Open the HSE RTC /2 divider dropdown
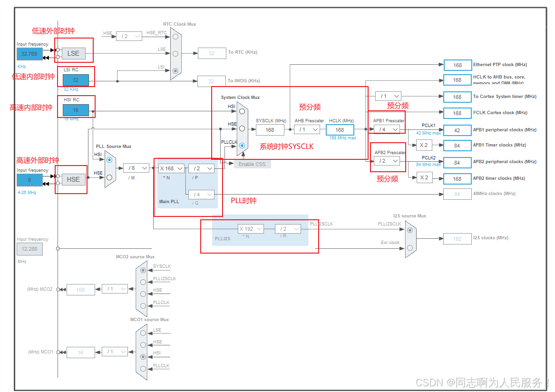 click(129, 36)
